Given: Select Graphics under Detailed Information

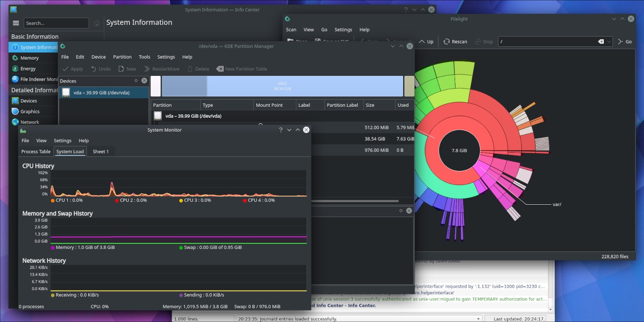Looking at the screenshot, I should pyautogui.click(x=31, y=111).
